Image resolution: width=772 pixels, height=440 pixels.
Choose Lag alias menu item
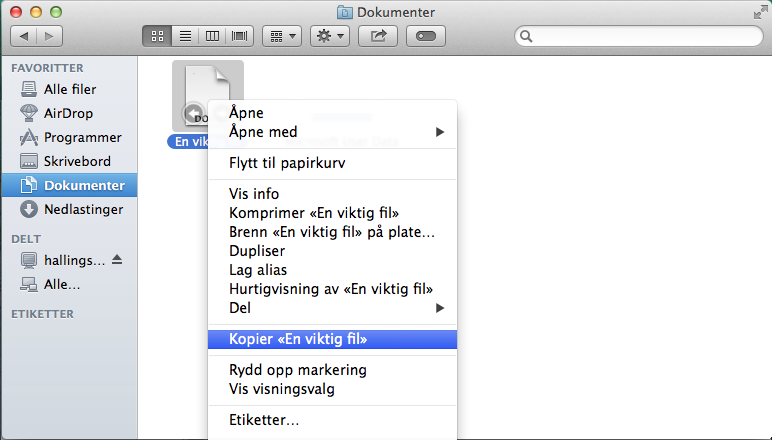(332, 270)
